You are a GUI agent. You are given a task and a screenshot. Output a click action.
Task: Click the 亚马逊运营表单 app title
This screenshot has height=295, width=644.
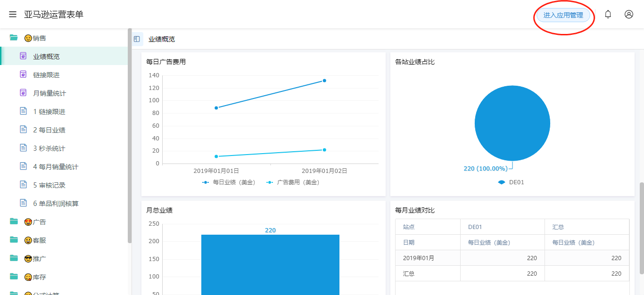point(54,15)
